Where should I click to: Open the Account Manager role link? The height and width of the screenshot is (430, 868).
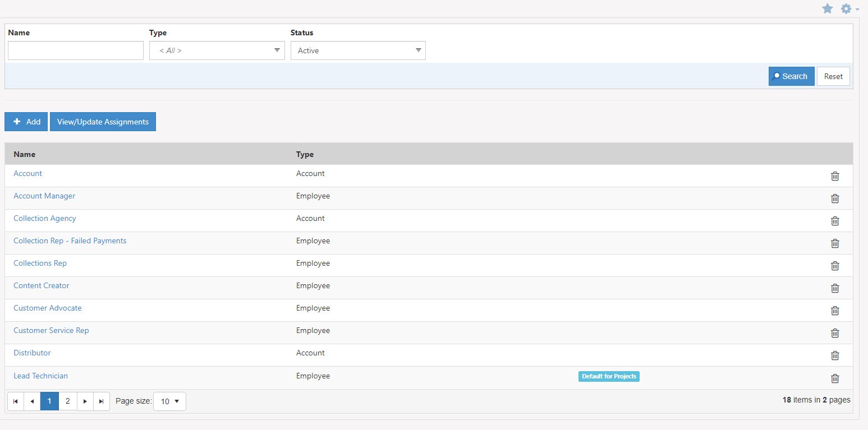click(44, 196)
